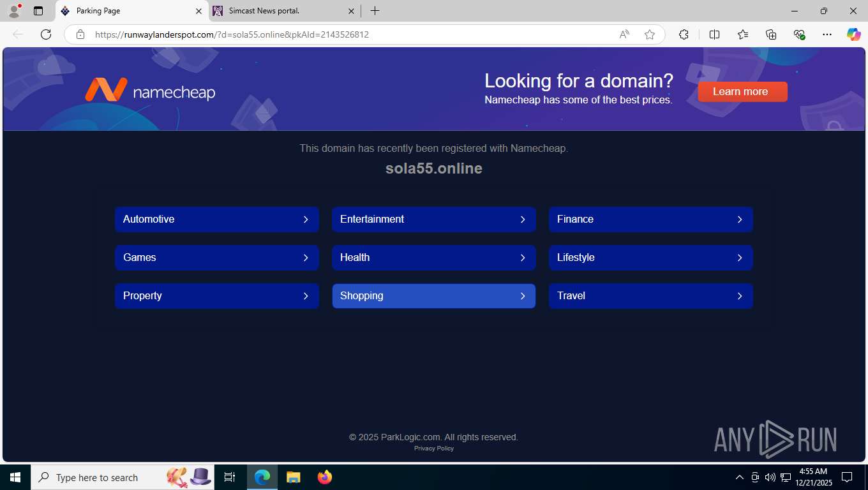Open the Entertainment category
The image size is (868, 490).
[x=434, y=219]
